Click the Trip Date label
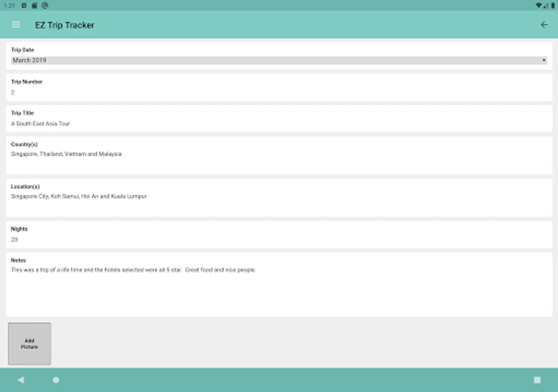 (x=22, y=50)
